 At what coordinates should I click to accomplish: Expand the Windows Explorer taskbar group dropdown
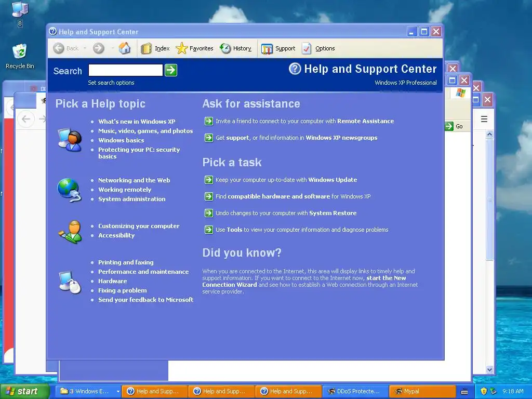pos(118,392)
